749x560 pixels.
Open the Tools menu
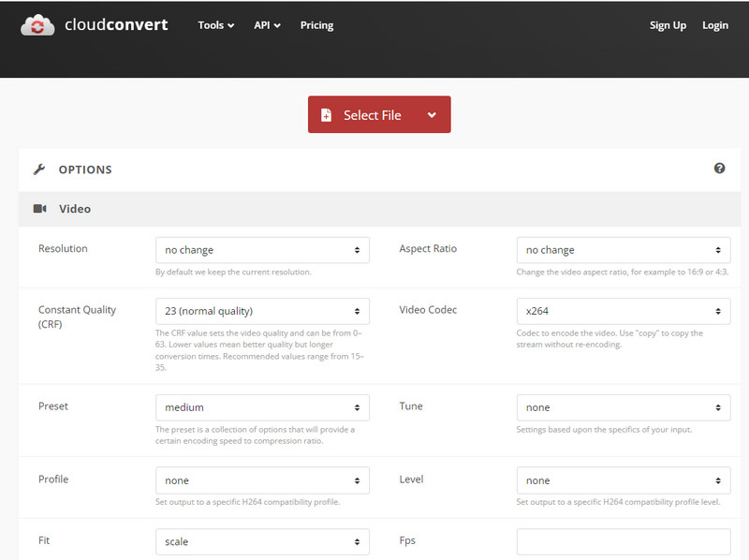(216, 25)
